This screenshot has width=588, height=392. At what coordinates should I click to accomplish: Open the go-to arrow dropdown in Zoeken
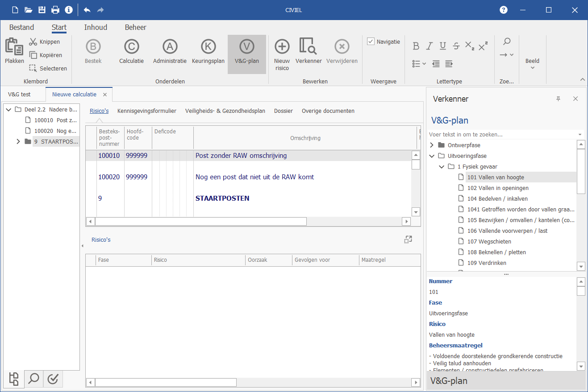(x=507, y=55)
